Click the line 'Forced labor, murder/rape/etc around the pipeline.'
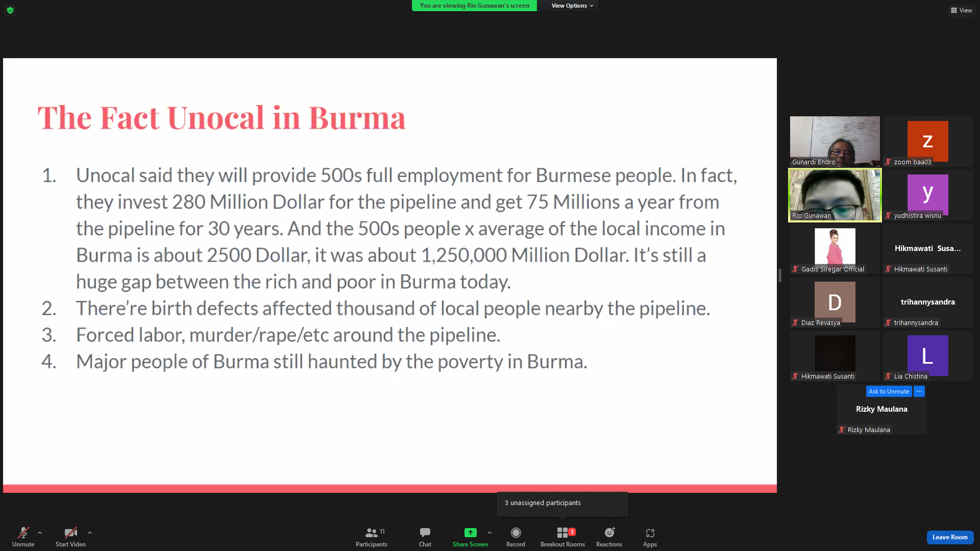The width and height of the screenshot is (980, 551). 288,335
